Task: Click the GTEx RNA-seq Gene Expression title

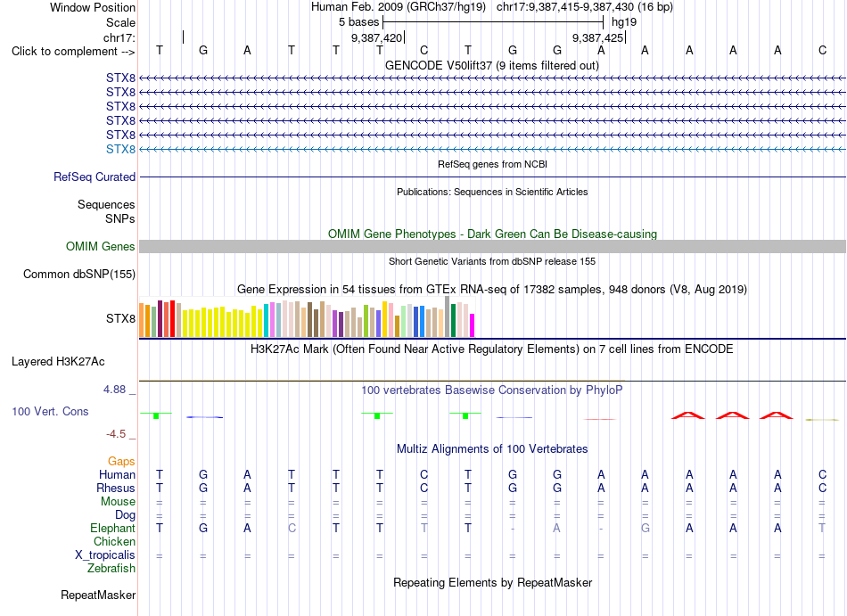Action: point(492,290)
